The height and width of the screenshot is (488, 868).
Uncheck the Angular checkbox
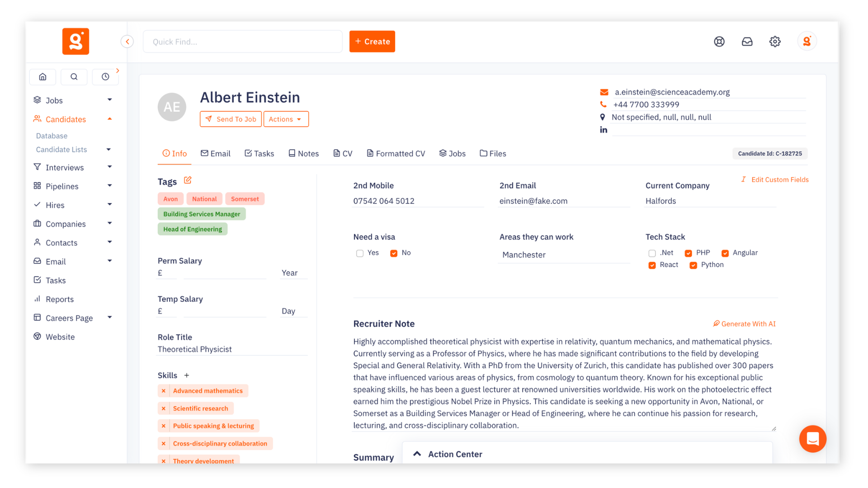[725, 253]
